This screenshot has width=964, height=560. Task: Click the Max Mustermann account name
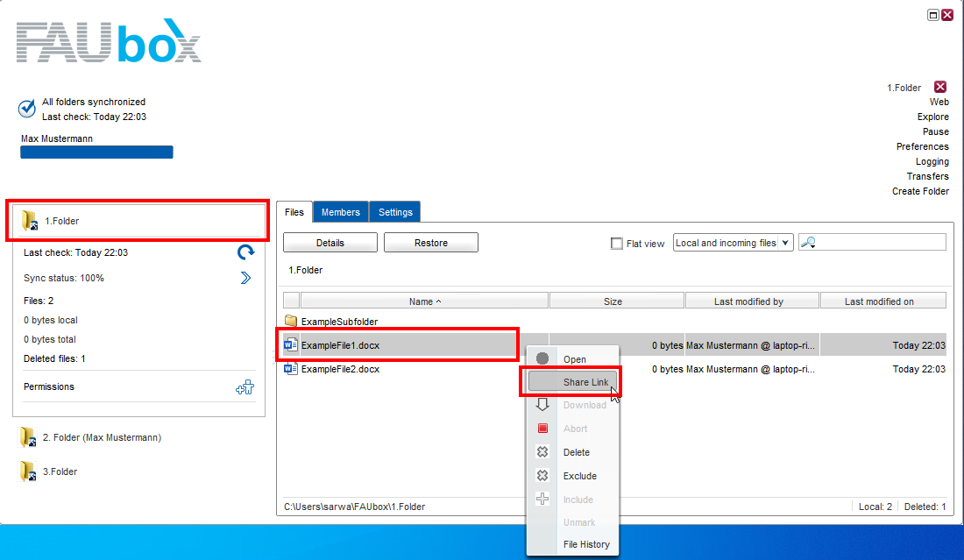[57, 139]
